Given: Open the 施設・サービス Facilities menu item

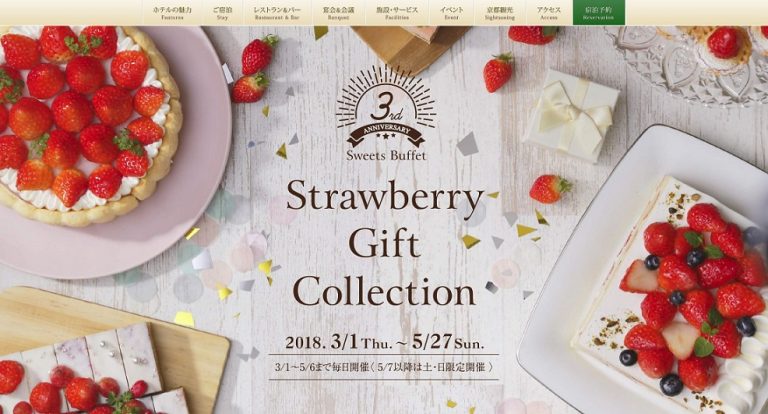Looking at the screenshot, I should [x=397, y=13].
